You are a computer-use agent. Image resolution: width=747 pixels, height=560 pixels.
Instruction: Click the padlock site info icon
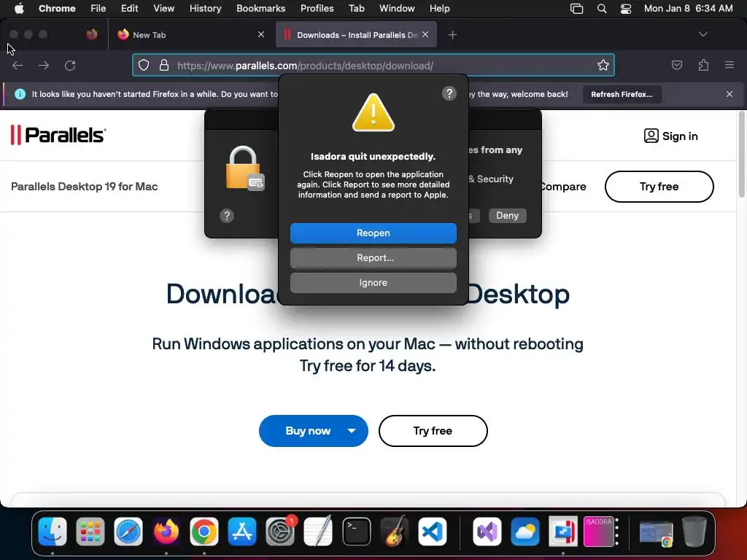click(x=164, y=65)
